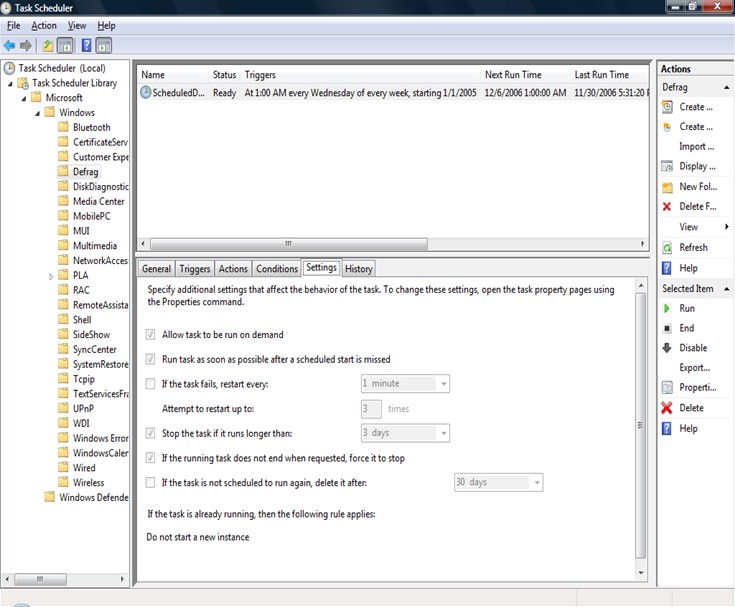The width and height of the screenshot is (735, 607).
Task: Toggle force it to stop checkbox
Action: (x=150, y=458)
